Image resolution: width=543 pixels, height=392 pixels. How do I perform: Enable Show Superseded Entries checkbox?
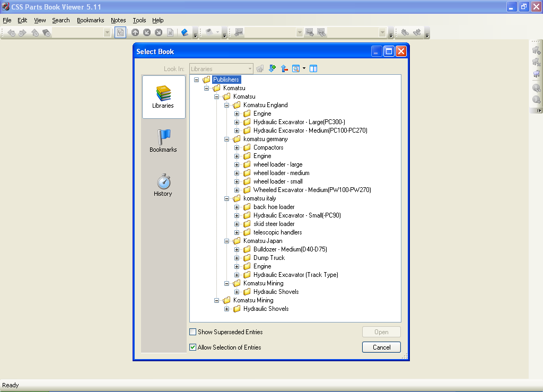(193, 332)
